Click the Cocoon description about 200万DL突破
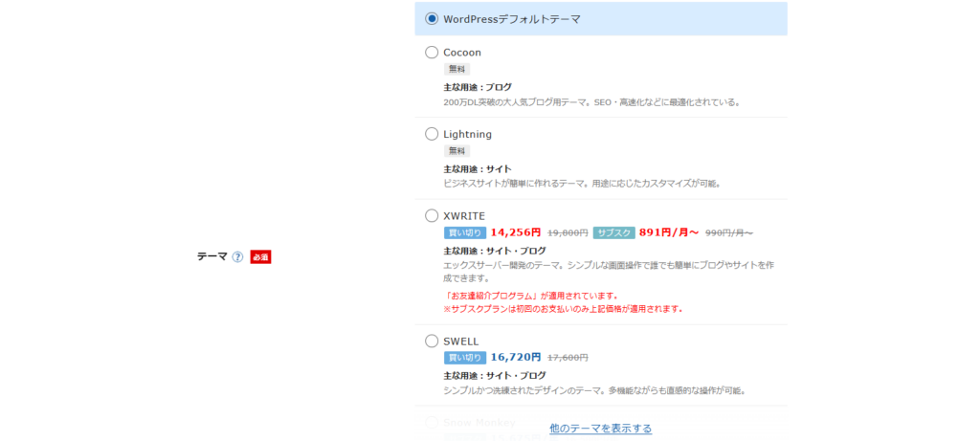The image size is (980, 441). pos(592,102)
